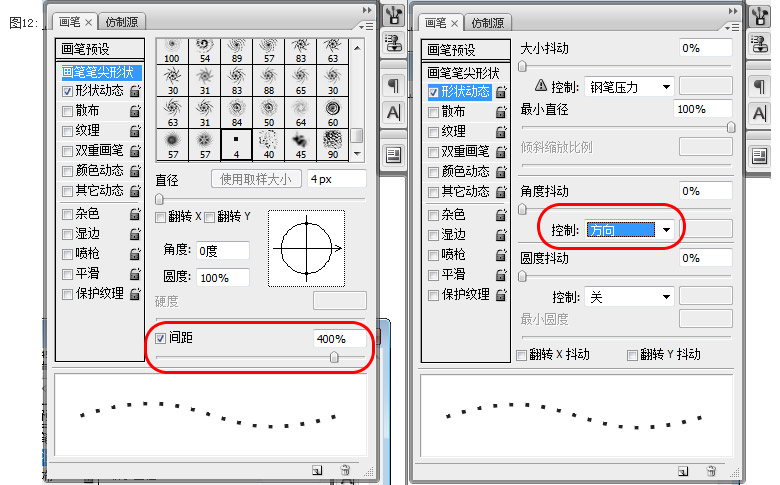Check the 翻转 Y 抖动 checkbox

pyautogui.click(x=632, y=355)
